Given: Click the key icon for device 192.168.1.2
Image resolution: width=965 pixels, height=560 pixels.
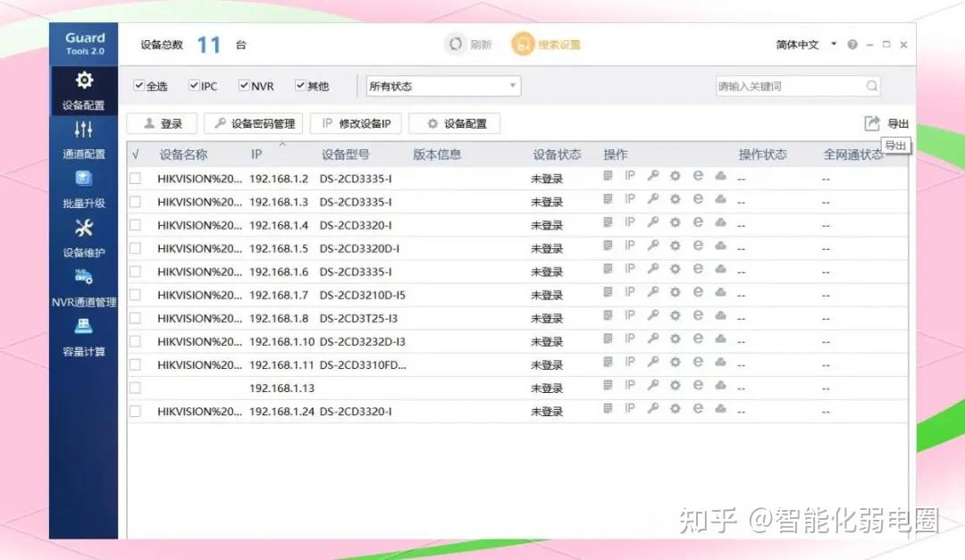Looking at the screenshot, I should (x=652, y=176).
